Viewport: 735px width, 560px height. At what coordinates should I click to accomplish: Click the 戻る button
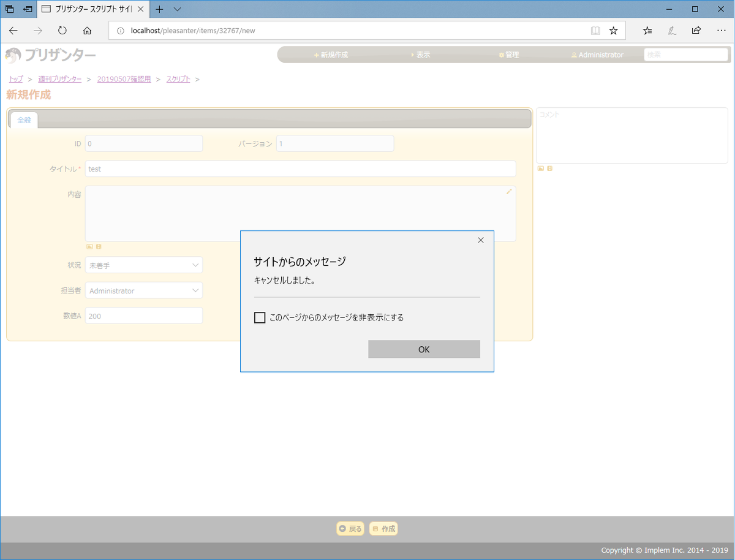pos(350,529)
